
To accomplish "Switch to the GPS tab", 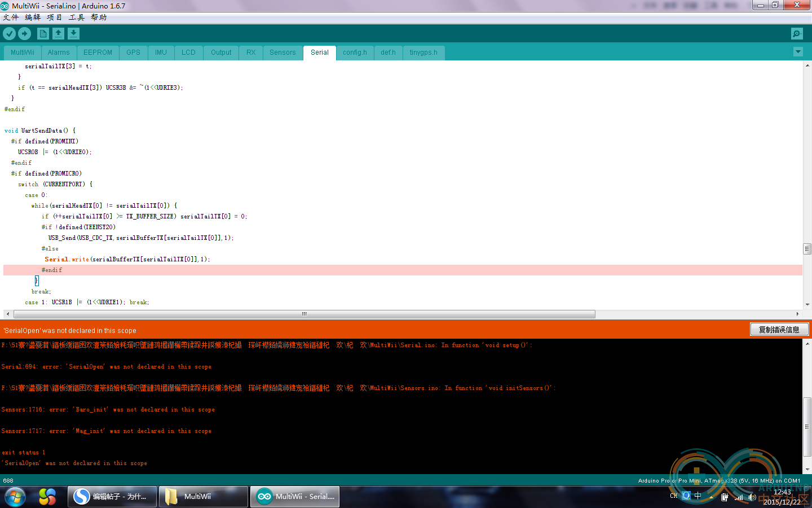I will tap(134, 52).
